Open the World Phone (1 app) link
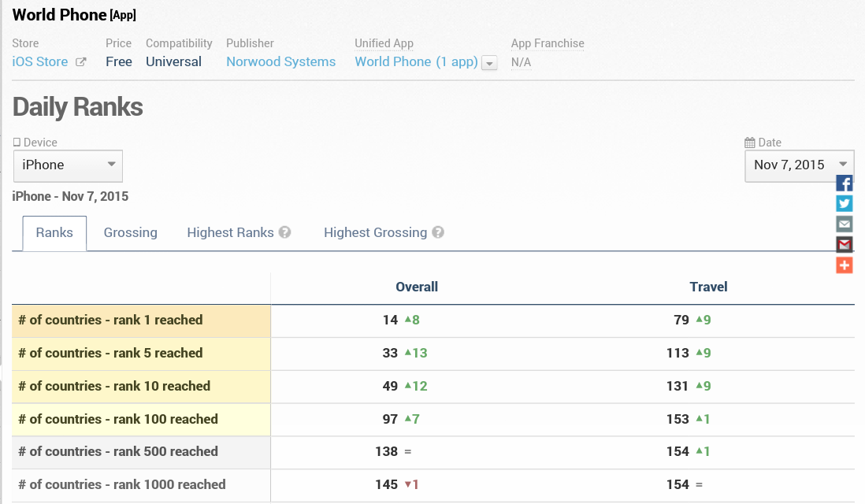 click(416, 61)
